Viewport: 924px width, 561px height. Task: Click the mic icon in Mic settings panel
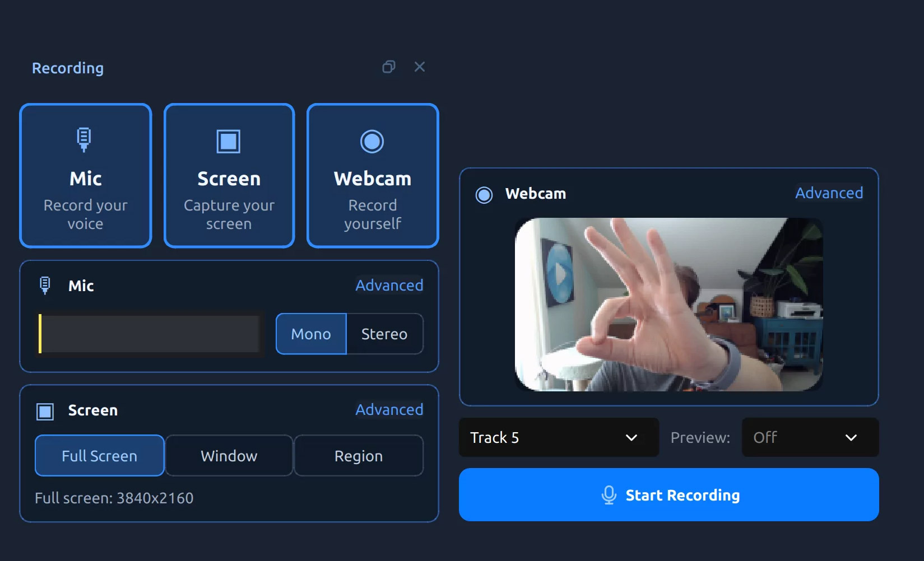[45, 286]
